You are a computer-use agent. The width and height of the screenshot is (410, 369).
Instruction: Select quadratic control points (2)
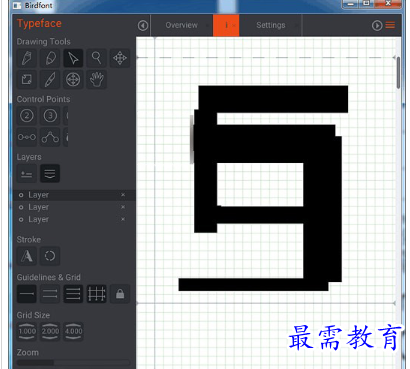[x=27, y=116]
